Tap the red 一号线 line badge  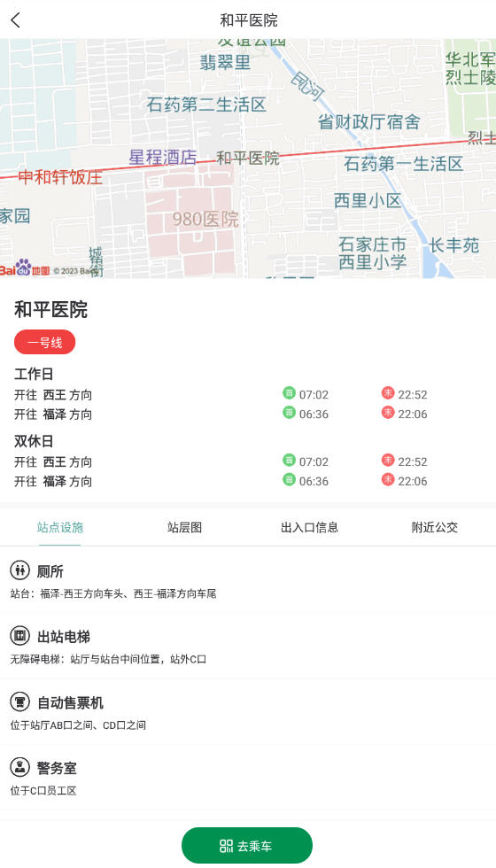click(45, 343)
